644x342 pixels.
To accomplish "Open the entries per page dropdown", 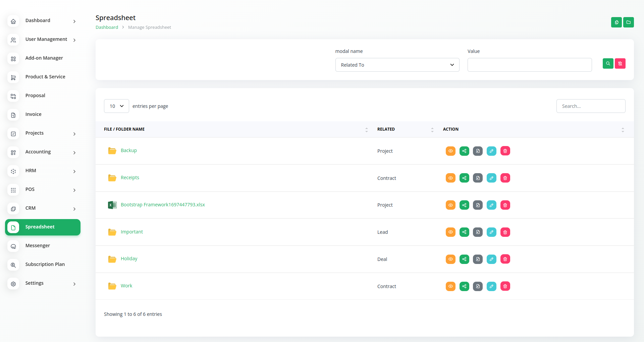I will tap(116, 106).
